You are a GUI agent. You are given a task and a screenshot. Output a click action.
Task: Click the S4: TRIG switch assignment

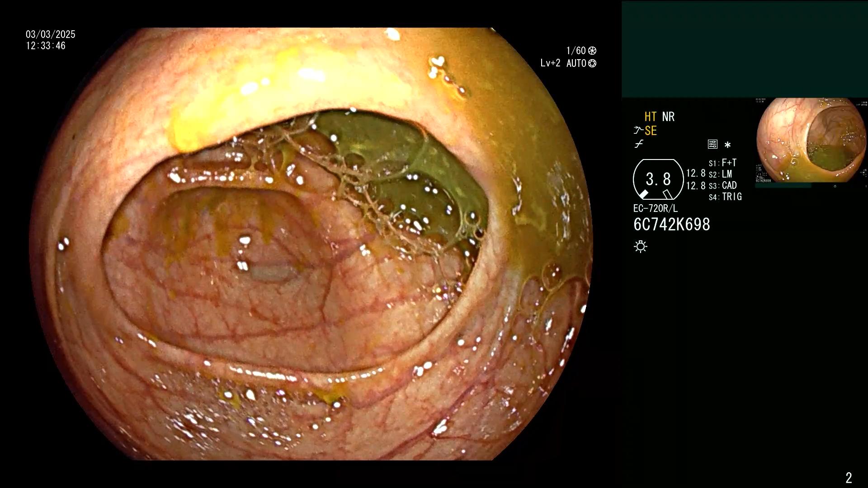(x=726, y=197)
